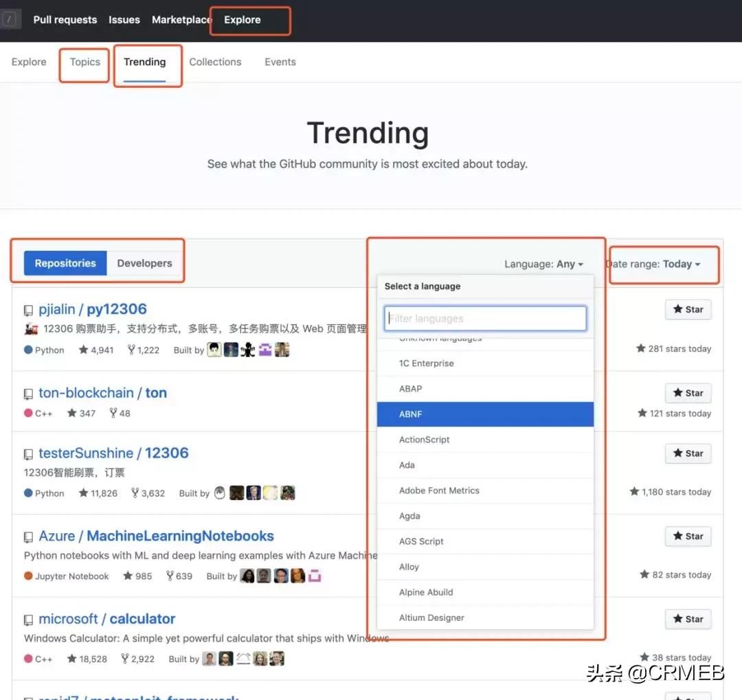Go to Marketplace in the header

click(181, 20)
